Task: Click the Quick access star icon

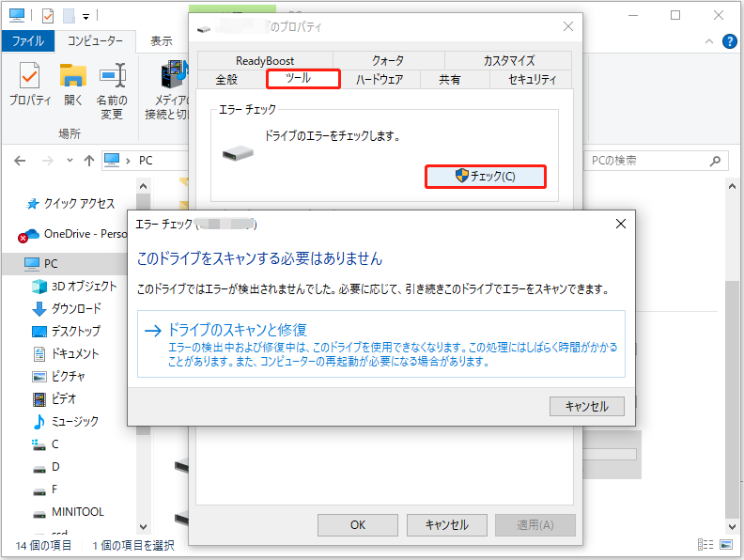Action: (x=33, y=204)
